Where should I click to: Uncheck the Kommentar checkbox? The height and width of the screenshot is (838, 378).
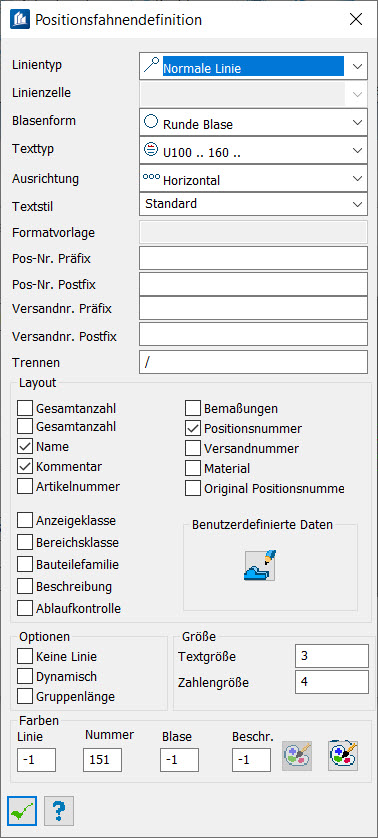(x=25, y=467)
